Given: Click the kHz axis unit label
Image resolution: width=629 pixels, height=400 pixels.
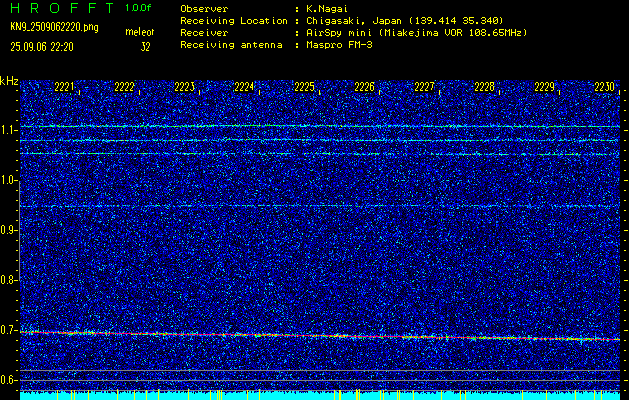Looking at the screenshot, I should 9,81.
